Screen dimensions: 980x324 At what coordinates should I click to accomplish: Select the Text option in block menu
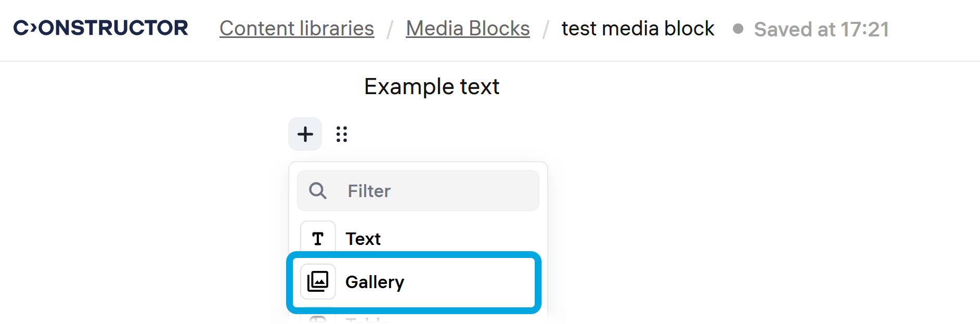[363, 239]
